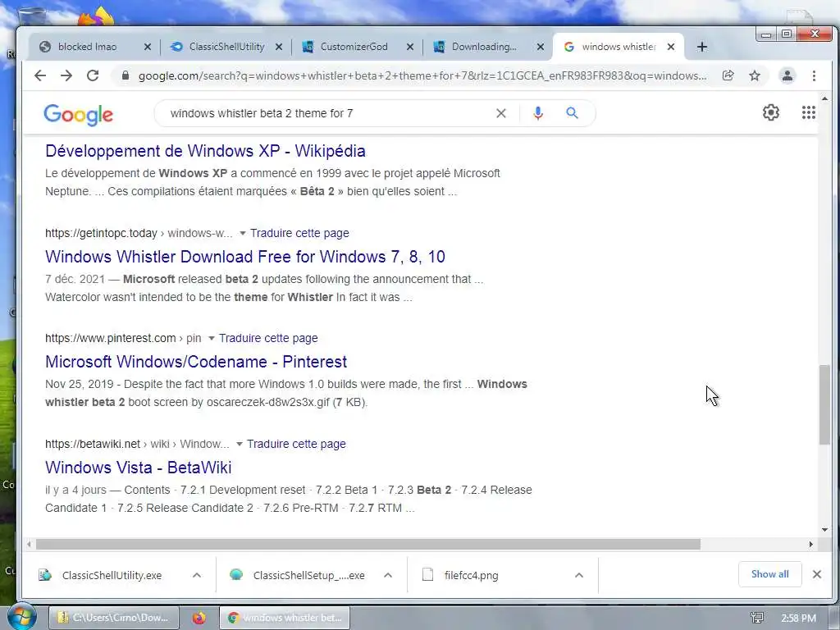The image size is (840, 630).
Task: Start voice search with the microphone icon
Action: pyautogui.click(x=538, y=113)
